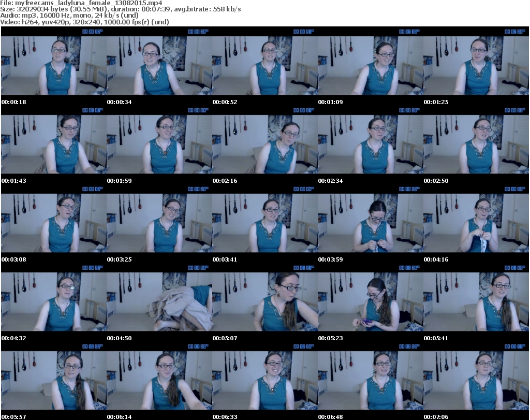
Task: Click the Size and duration info line
Action: 120,9
